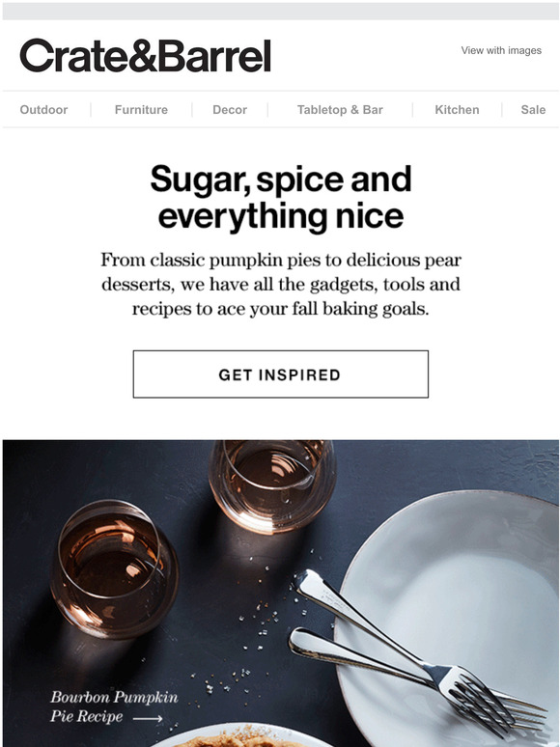
Task: Select Decor in the navigation bar
Action: click(x=230, y=110)
